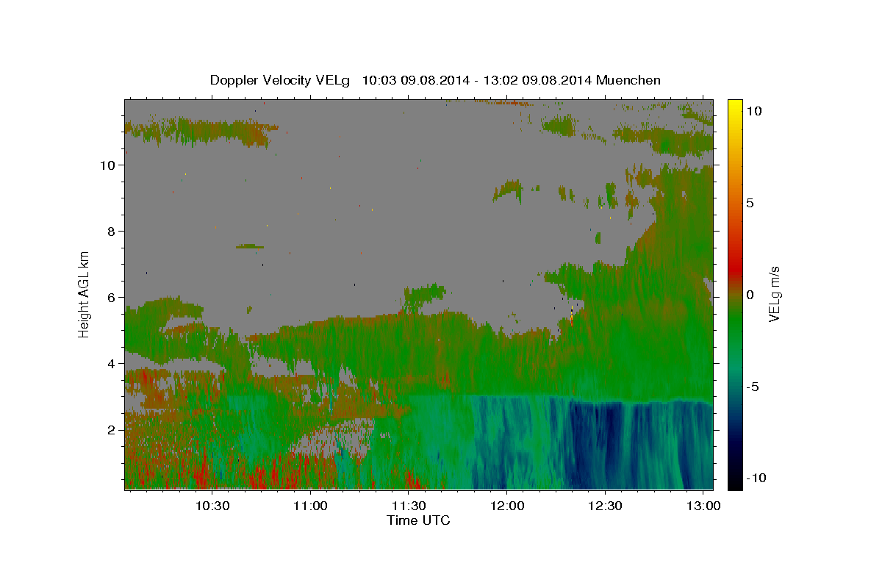Click the 'Height AGL km' axis title

click(x=85, y=294)
